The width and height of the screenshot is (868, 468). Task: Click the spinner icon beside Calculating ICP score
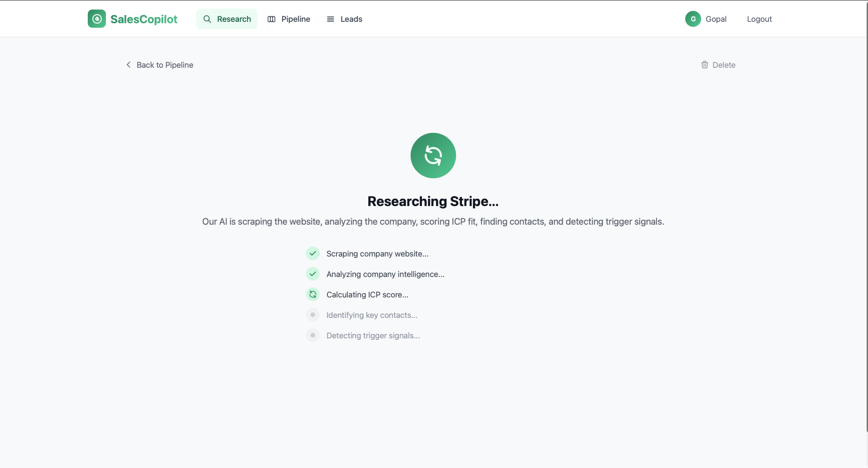tap(313, 294)
